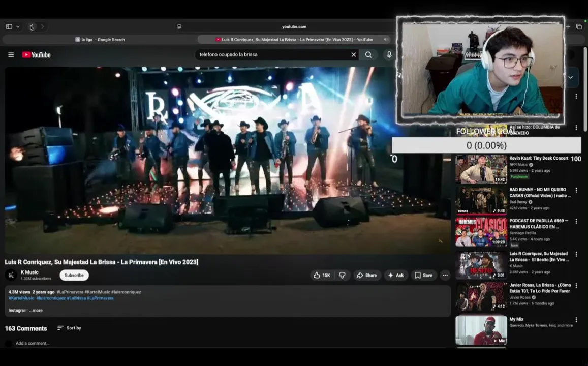Open the Safari sidebar panel icon
This screenshot has width=588, height=366.
[x=9, y=26]
